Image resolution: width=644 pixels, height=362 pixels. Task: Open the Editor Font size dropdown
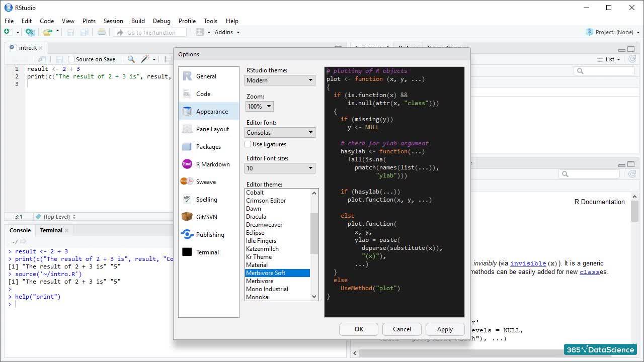tap(280, 168)
